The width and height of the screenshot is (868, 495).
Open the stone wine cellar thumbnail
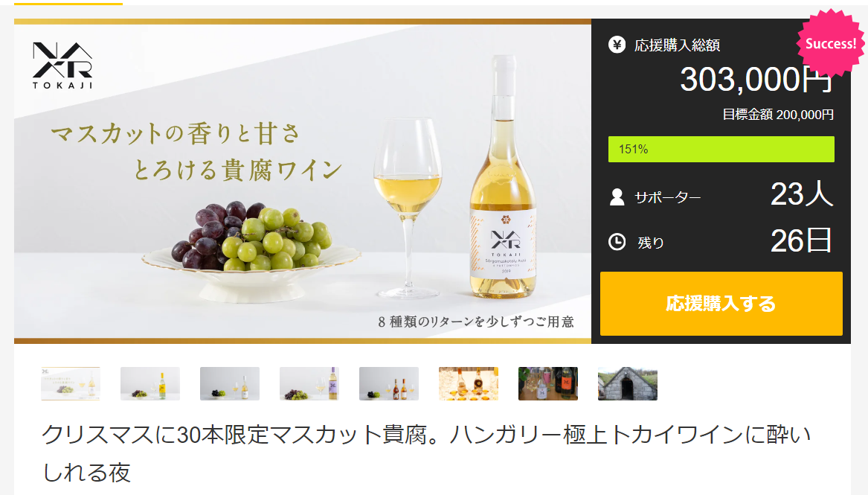point(628,383)
